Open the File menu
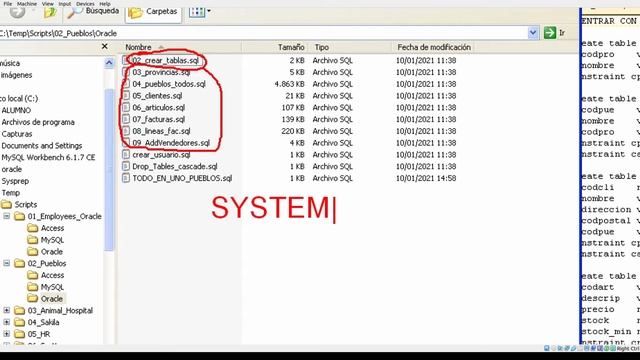This screenshot has height=360, width=640. pyautogui.click(x=7, y=4)
